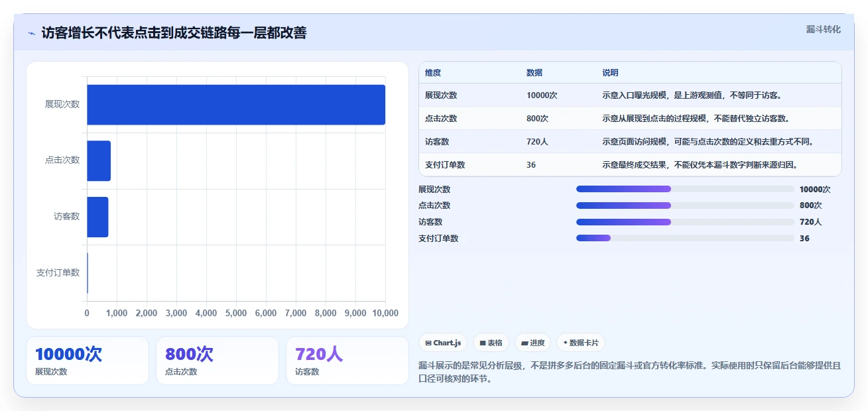Click the 720人 访客数 data card
The height and width of the screenshot is (411, 868).
coord(347,361)
